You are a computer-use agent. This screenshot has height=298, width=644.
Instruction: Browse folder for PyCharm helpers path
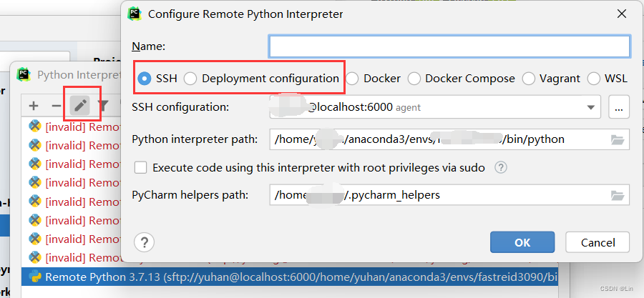pyautogui.click(x=618, y=194)
